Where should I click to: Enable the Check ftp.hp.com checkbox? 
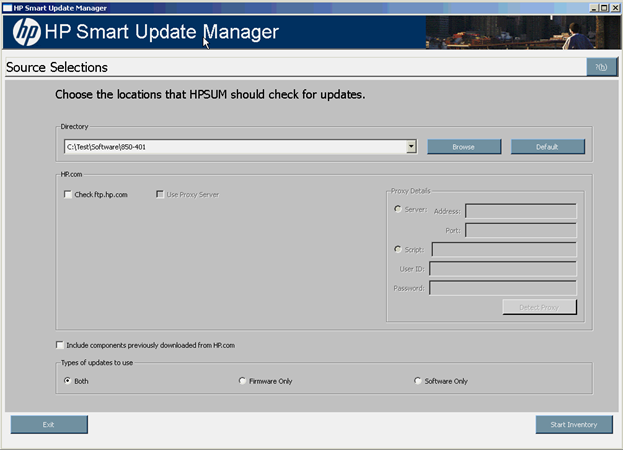[x=68, y=195]
